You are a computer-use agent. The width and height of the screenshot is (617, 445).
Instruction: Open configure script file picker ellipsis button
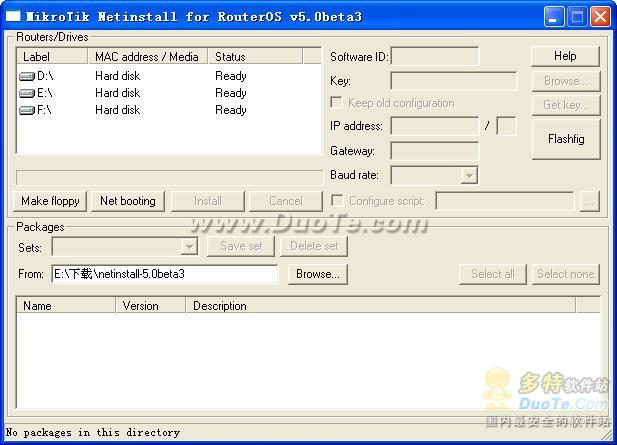(589, 201)
